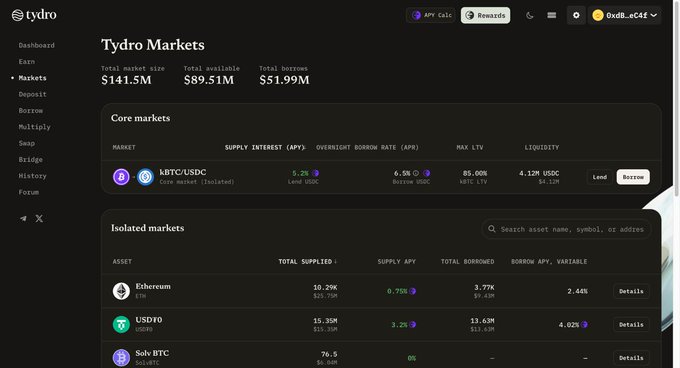Click Total Borrowed column header

click(468, 261)
